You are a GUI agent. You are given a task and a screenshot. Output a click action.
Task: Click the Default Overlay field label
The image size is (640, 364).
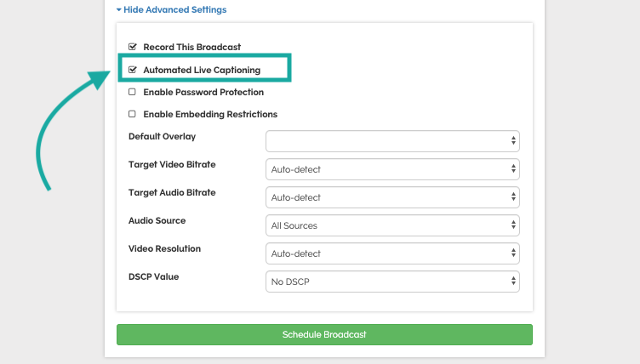click(162, 136)
